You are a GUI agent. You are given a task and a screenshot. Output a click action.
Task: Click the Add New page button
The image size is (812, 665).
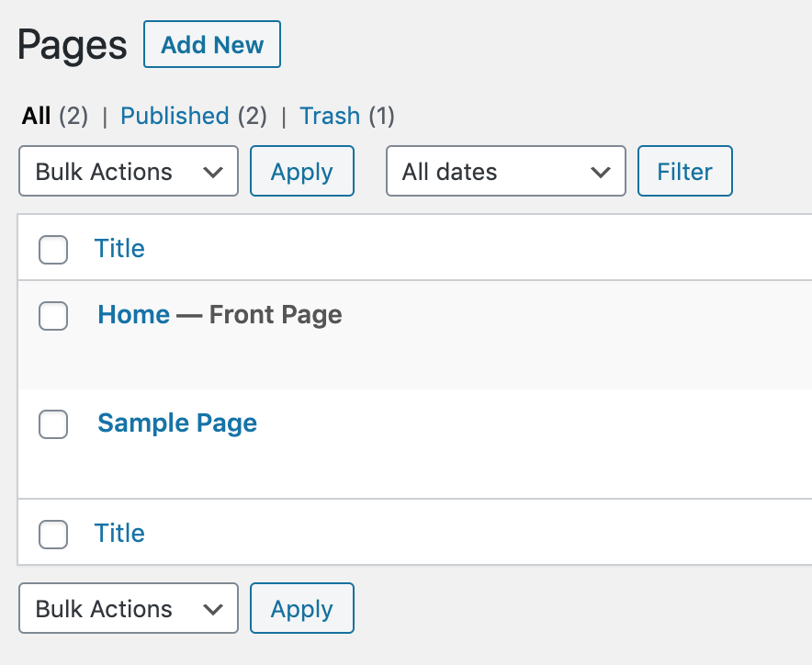click(x=212, y=45)
